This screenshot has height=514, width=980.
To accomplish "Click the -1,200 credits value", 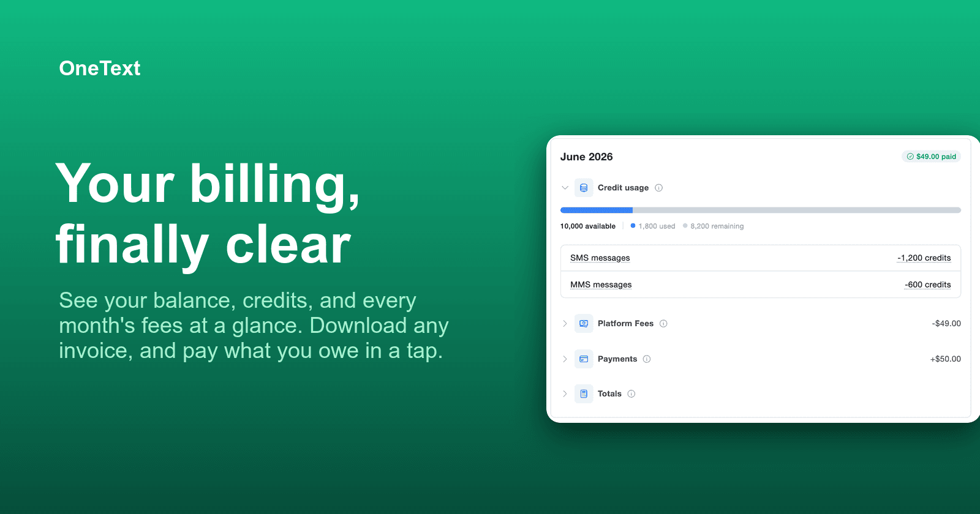I will click(x=924, y=258).
